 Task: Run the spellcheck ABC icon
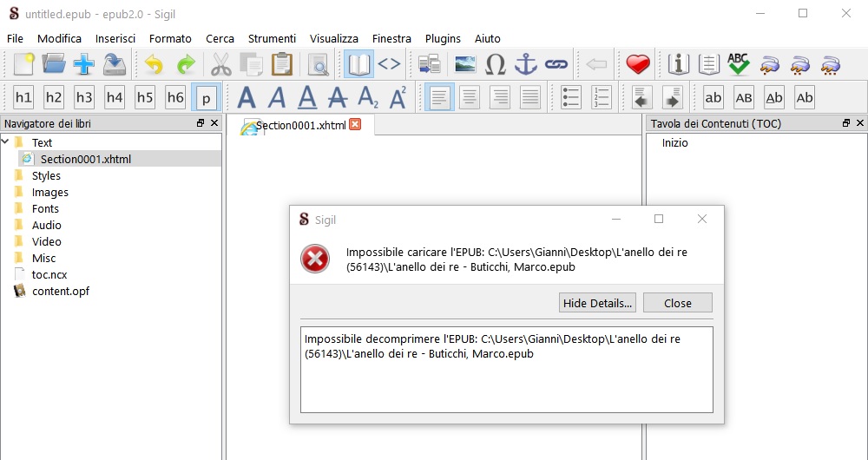[739, 64]
